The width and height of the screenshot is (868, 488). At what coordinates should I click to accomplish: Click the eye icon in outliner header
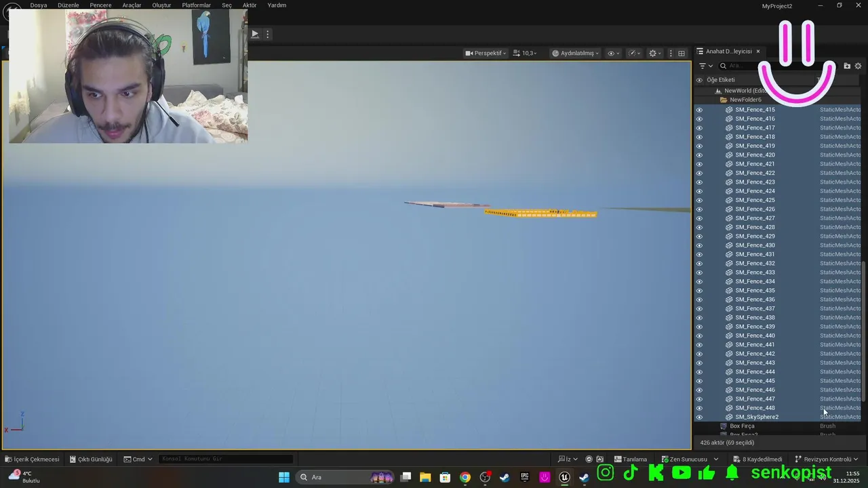(699, 80)
